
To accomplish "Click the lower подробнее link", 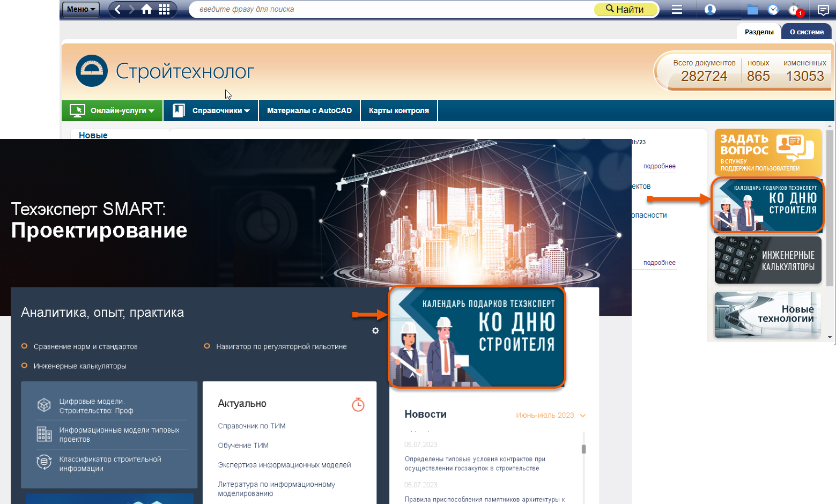I will pos(659,263).
